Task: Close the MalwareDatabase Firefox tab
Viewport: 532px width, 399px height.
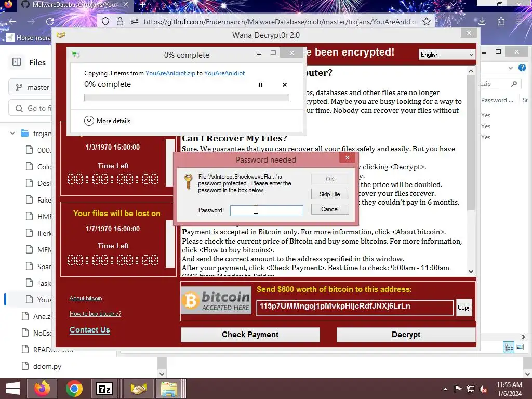Action: pyautogui.click(x=126, y=5)
